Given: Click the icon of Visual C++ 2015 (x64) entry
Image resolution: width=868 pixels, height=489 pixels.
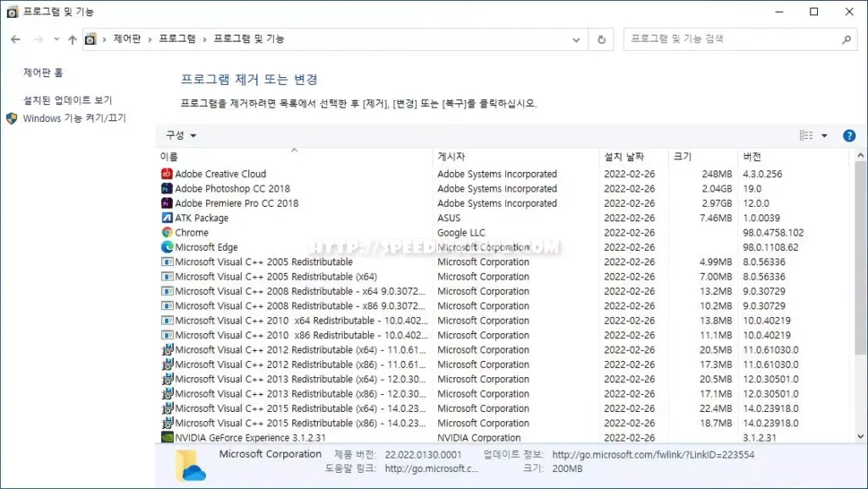Looking at the screenshot, I should pos(167,408).
